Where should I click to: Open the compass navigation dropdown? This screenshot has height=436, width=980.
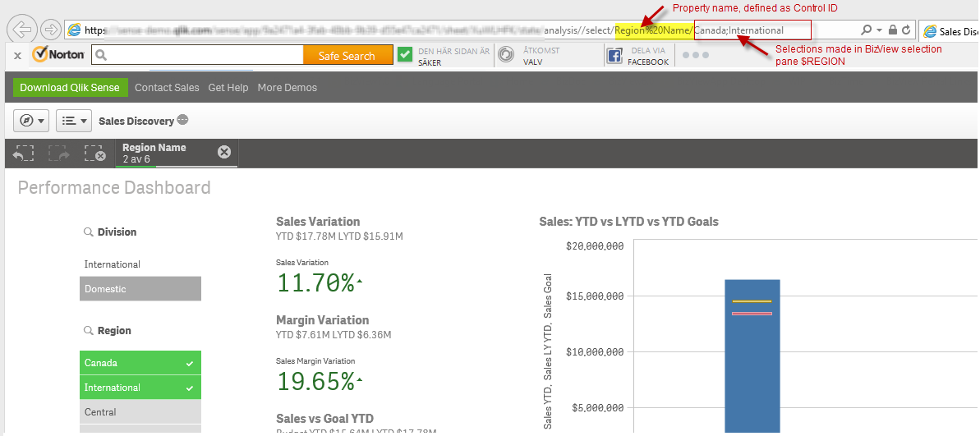click(31, 121)
